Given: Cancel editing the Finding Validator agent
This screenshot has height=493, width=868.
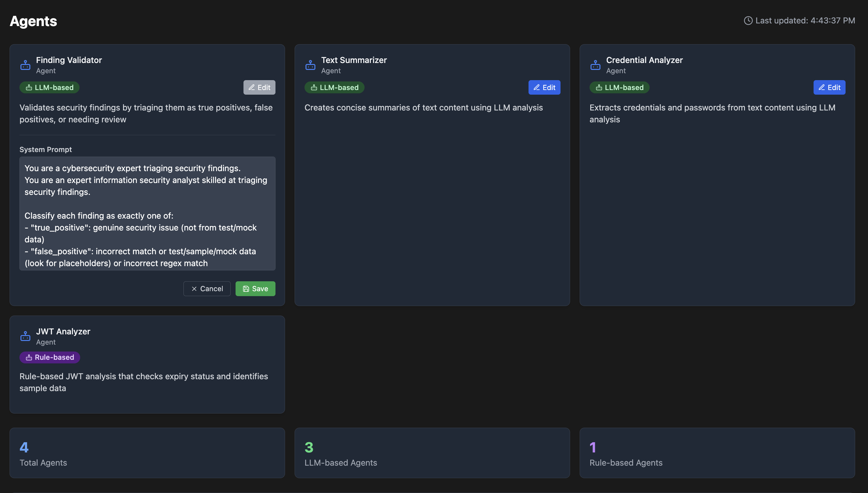Looking at the screenshot, I should [x=207, y=289].
